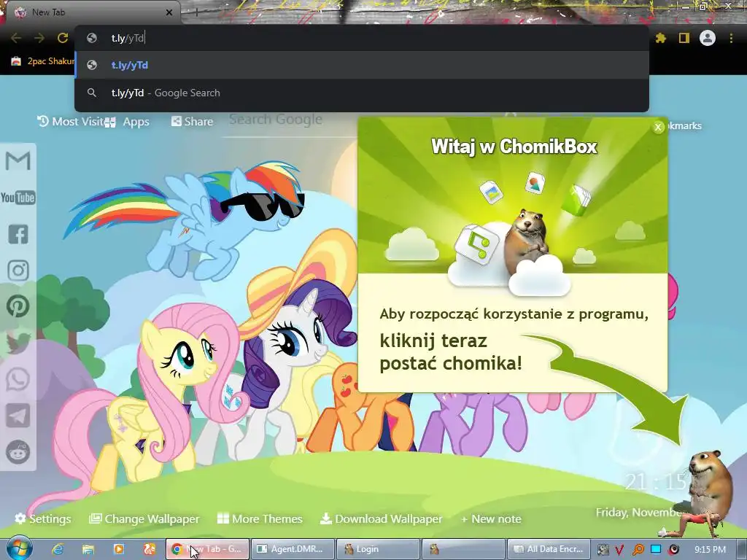
Task: Open the 2pac Shakur bookmark
Action: click(43, 61)
